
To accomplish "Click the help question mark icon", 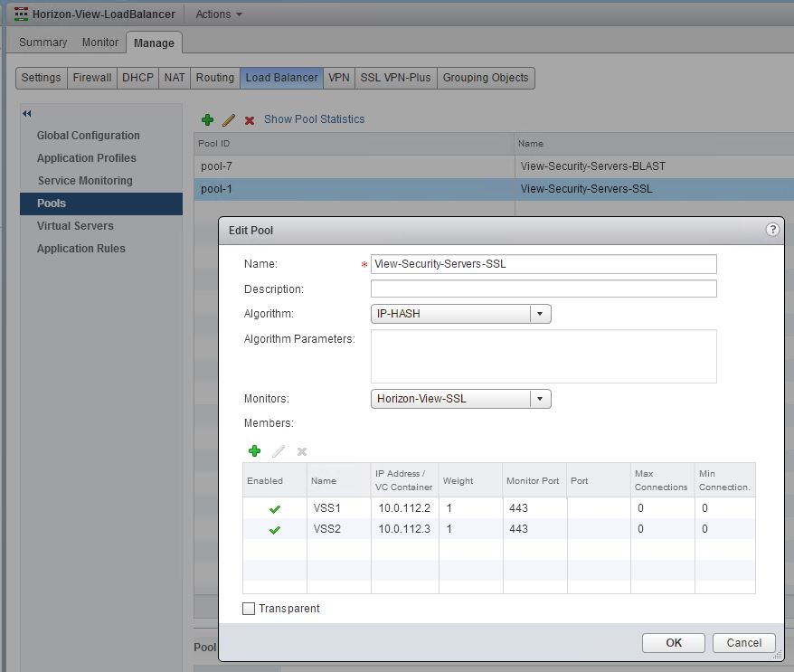I will point(772,230).
